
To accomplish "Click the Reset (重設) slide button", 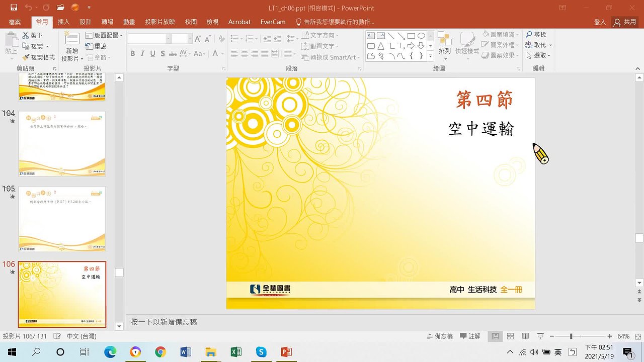I will 96,46.
